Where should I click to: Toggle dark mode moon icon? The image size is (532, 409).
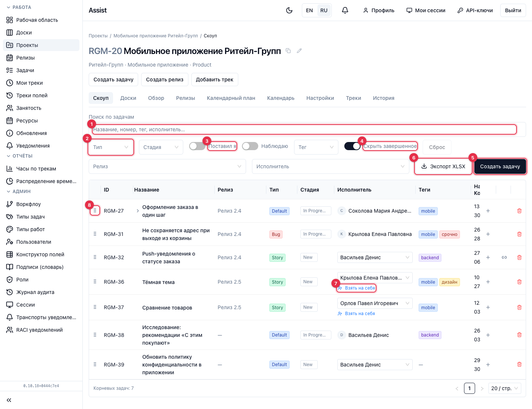click(289, 10)
